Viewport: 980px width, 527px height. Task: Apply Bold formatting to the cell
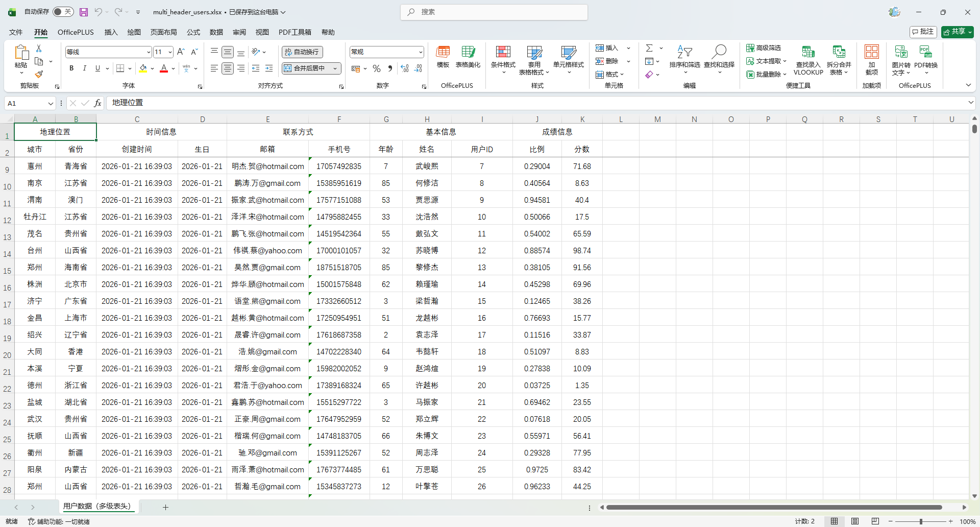[71, 68]
